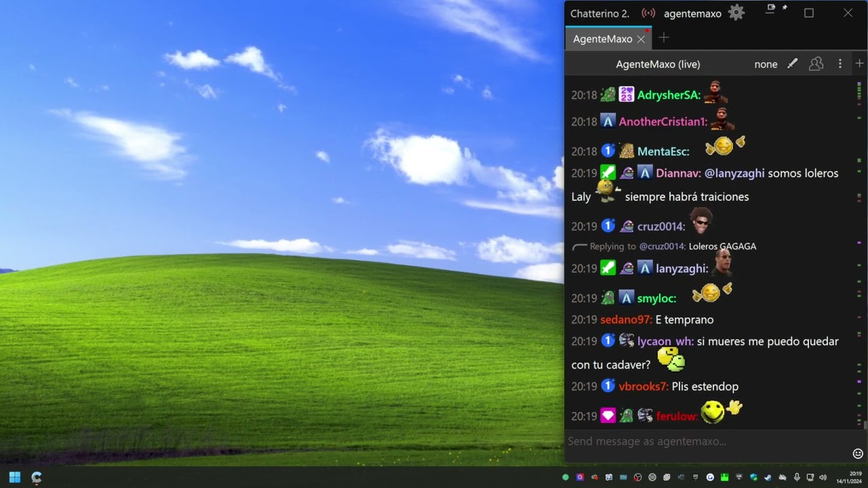Image resolution: width=868 pixels, height=488 pixels.
Task: Click the clapping emote in smyloc's message
Action: [x=712, y=293]
